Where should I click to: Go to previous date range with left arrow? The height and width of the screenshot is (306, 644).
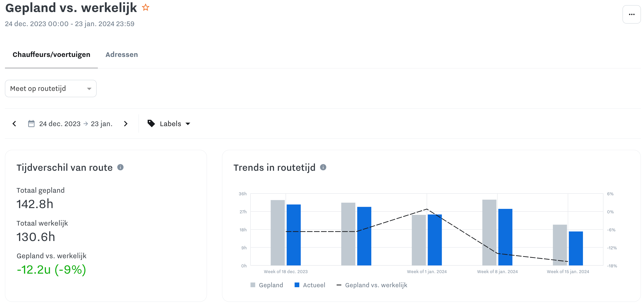coord(14,124)
